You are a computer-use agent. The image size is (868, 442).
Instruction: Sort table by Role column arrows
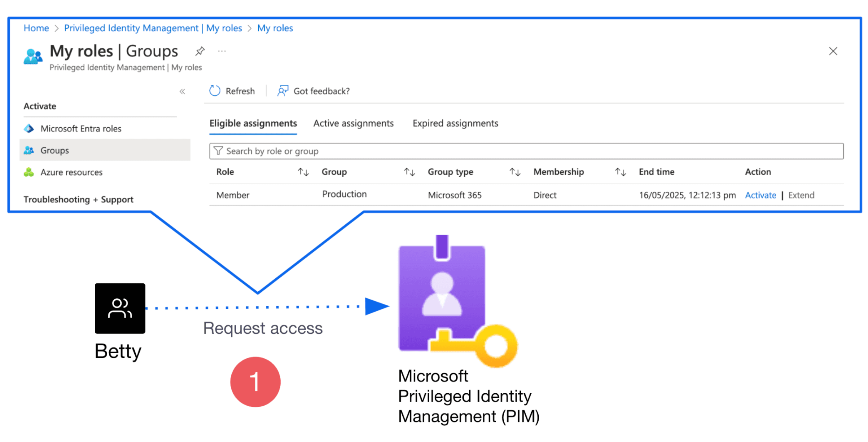click(303, 172)
